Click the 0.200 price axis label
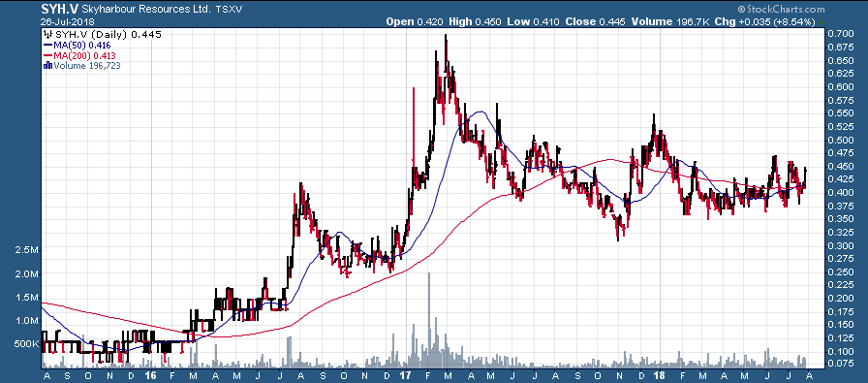Image resolution: width=868 pixels, height=383 pixels. [840, 299]
